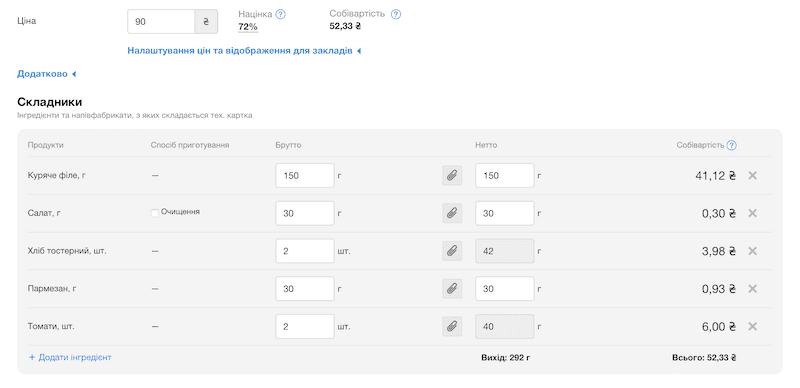This screenshot has width=800, height=388.
Task: Add ingredient via Додати інгредієнт link
Action: 70,357
